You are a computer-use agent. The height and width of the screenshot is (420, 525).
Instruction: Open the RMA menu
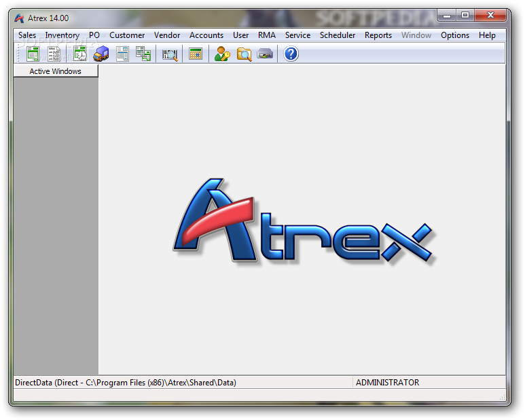pos(267,35)
